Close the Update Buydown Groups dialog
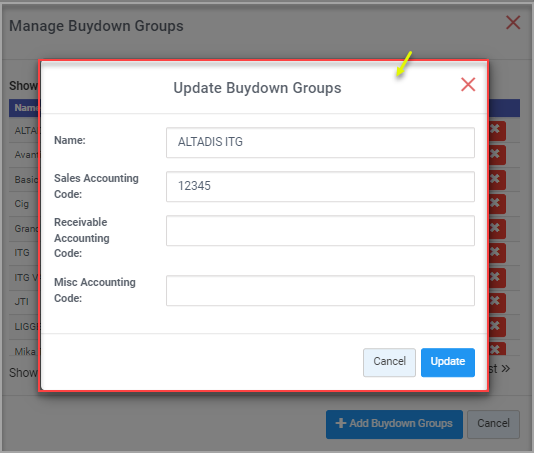534x453 pixels. pyautogui.click(x=468, y=84)
